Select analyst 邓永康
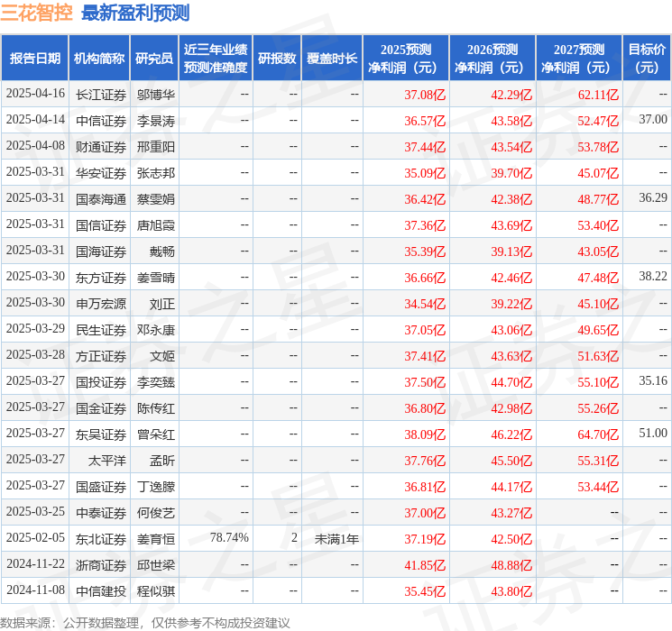 tap(155, 330)
